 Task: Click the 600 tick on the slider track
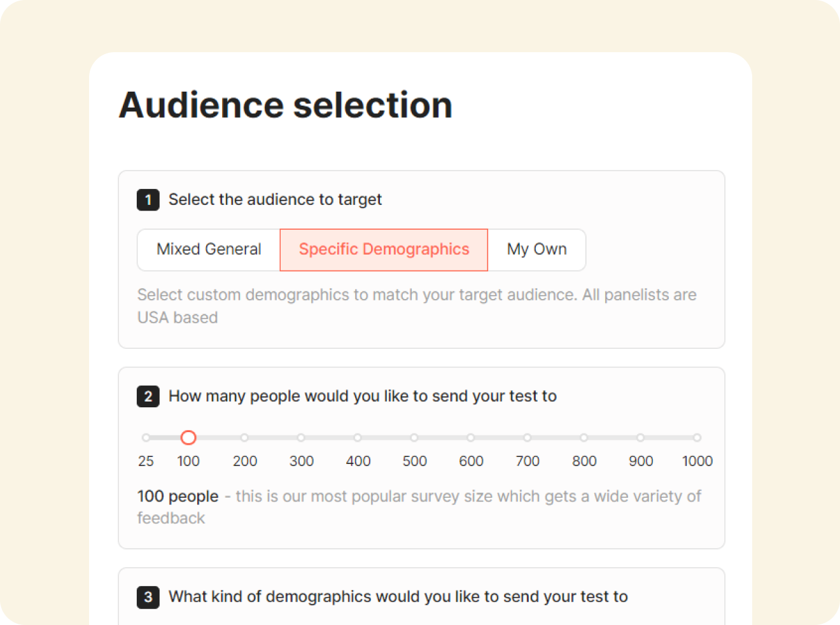click(x=471, y=437)
